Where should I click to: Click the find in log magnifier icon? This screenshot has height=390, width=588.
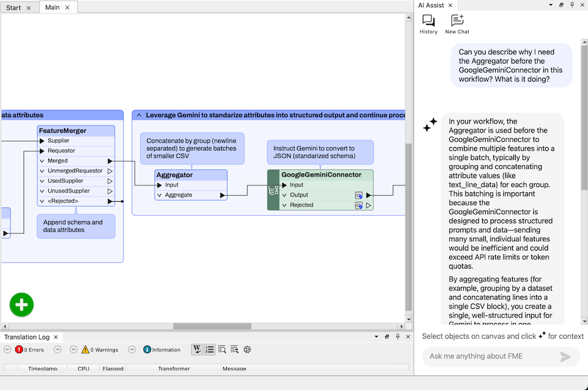[222, 349]
